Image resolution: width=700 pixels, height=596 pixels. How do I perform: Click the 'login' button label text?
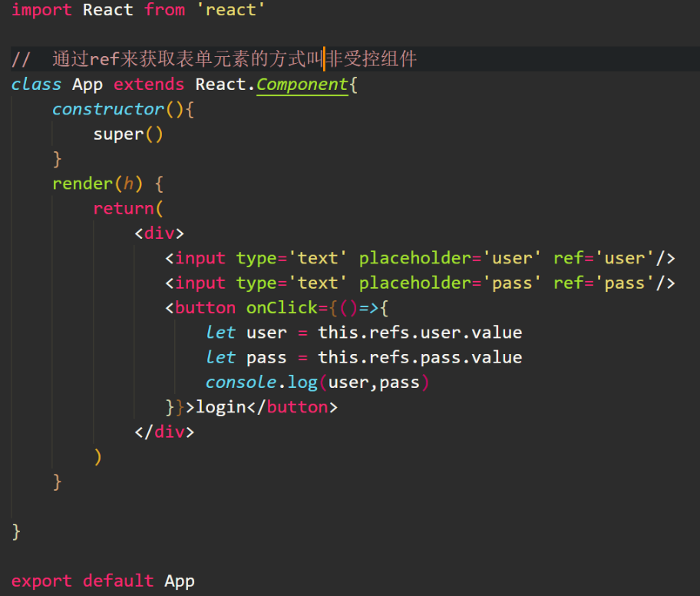(221, 408)
